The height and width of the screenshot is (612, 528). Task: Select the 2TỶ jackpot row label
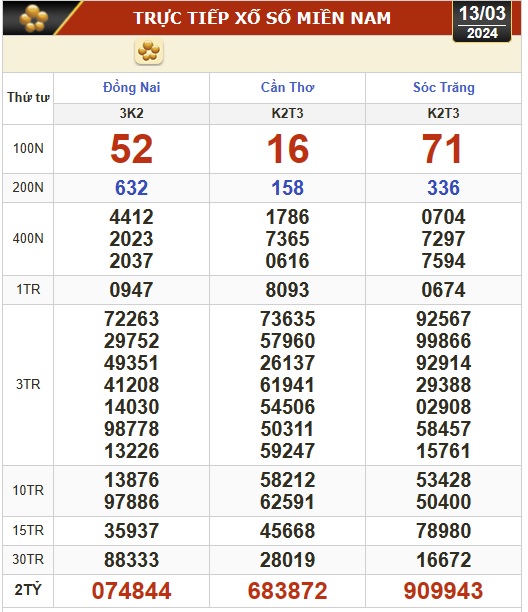[x=28, y=589]
